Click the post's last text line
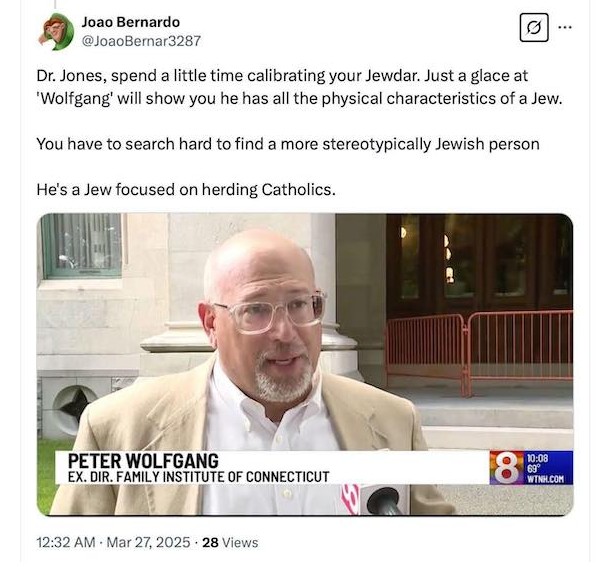The image size is (608, 567). (186, 190)
